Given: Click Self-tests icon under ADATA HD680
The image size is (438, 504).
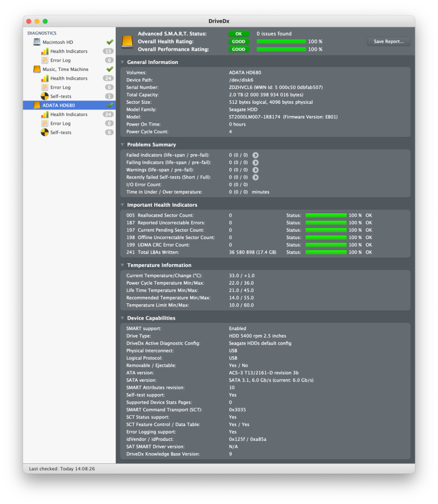Looking at the screenshot, I should click(45, 132).
